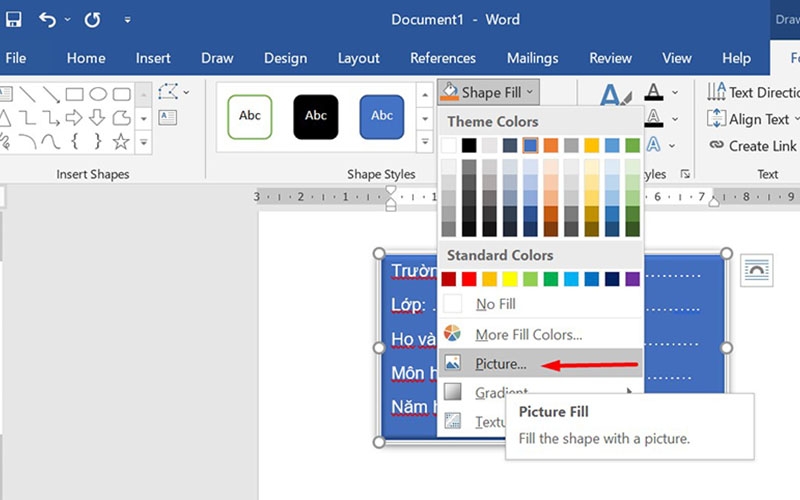Open Customize Quick Access Toolbar dropdown
The height and width of the screenshot is (500, 800).
[x=128, y=20]
